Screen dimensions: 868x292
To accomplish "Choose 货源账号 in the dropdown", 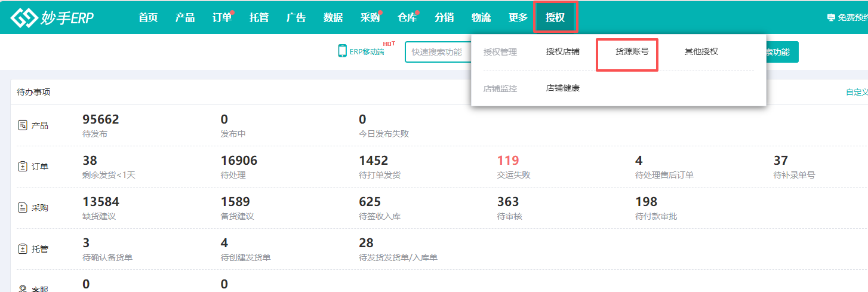I will [x=632, y=52].
